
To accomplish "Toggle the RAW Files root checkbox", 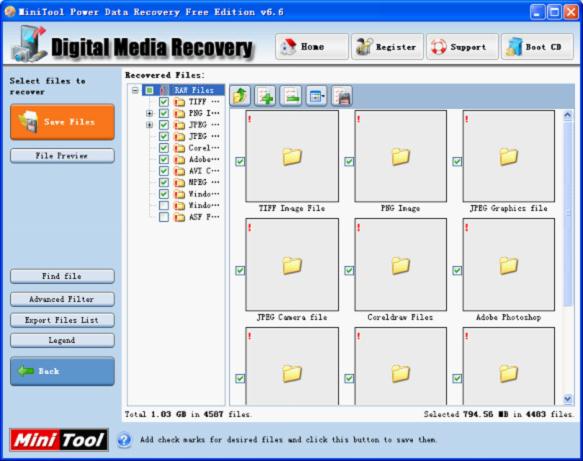I will pyautogui.click(x=149, y=90).
